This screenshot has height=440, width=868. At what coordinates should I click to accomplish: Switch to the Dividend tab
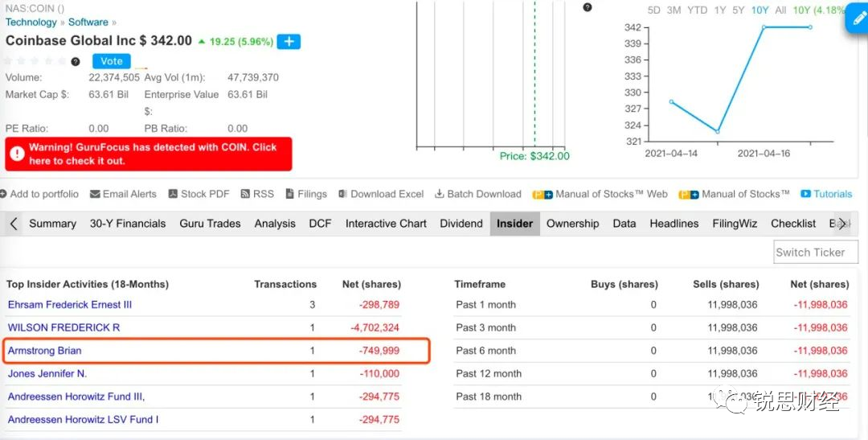click(x=461, y=224)
